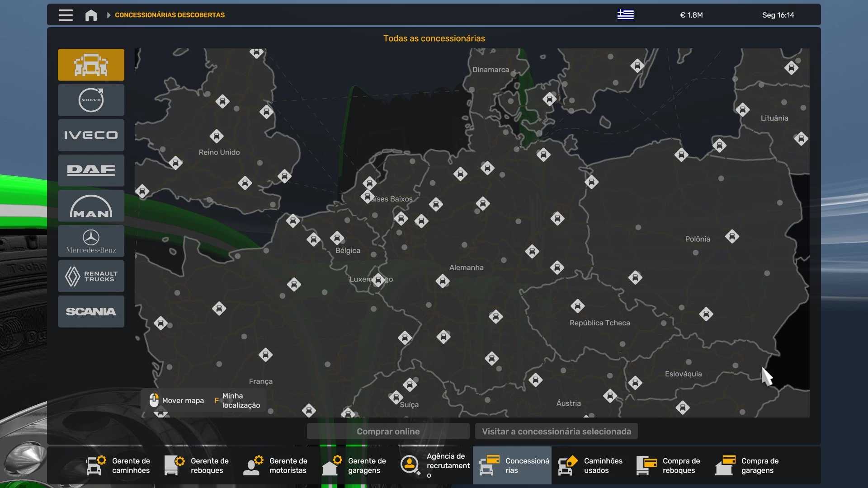Filter dealerships by Scania brand
Viewport: 868px width, 488px height.
point(91,311)
